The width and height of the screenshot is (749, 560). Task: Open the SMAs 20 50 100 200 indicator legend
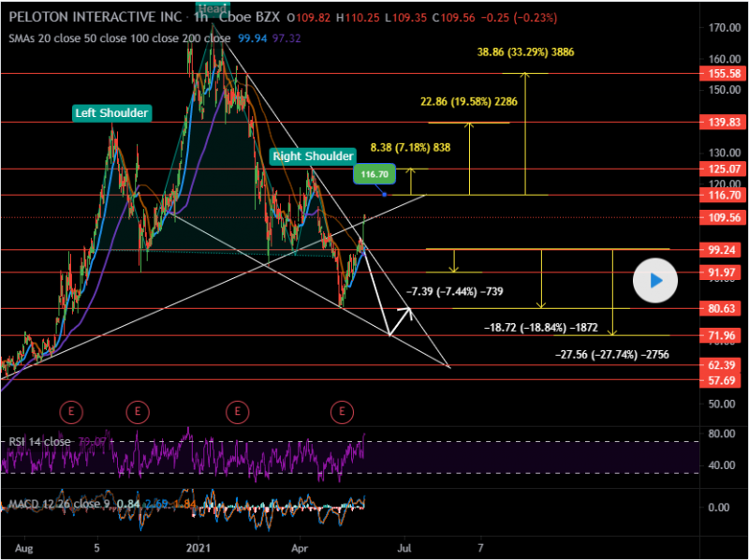coord(120,38)
